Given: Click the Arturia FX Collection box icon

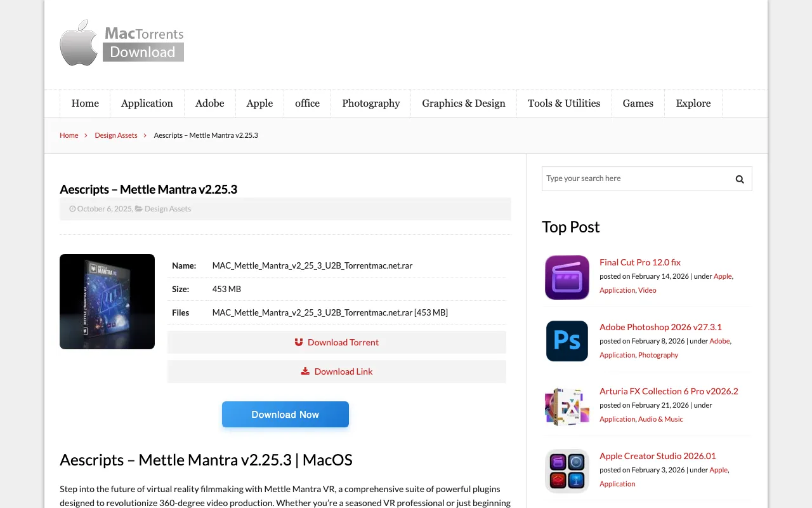Looking at the screenshot, I should (x=566, y=406).
